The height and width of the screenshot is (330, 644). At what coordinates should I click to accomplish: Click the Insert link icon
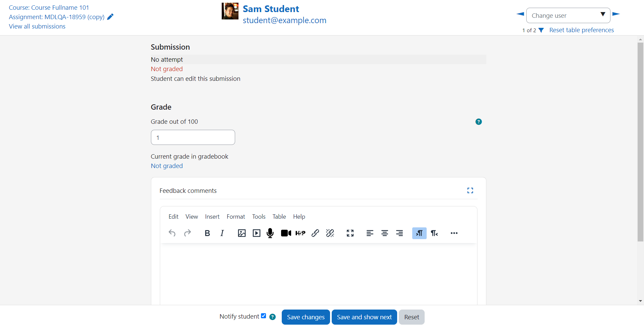point(315,233)
